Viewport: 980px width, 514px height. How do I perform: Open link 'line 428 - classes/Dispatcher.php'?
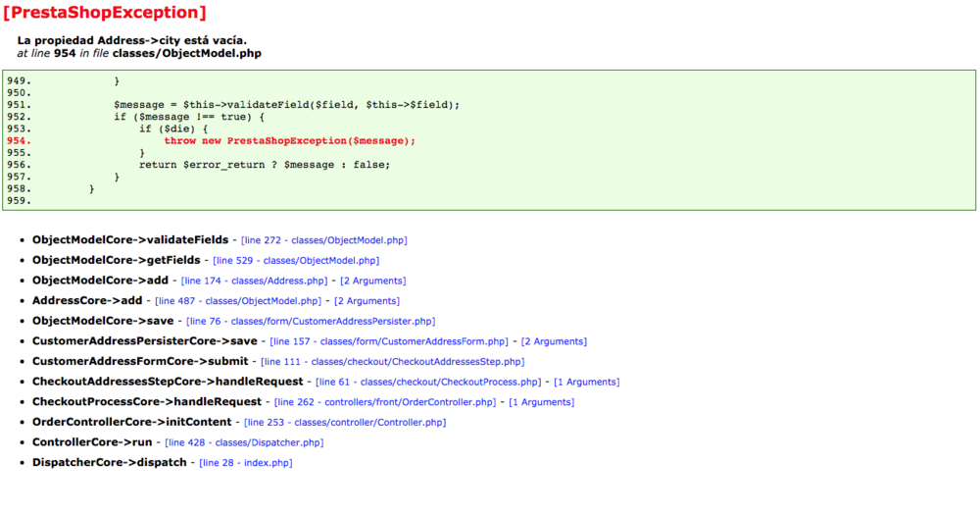point(244,442)
